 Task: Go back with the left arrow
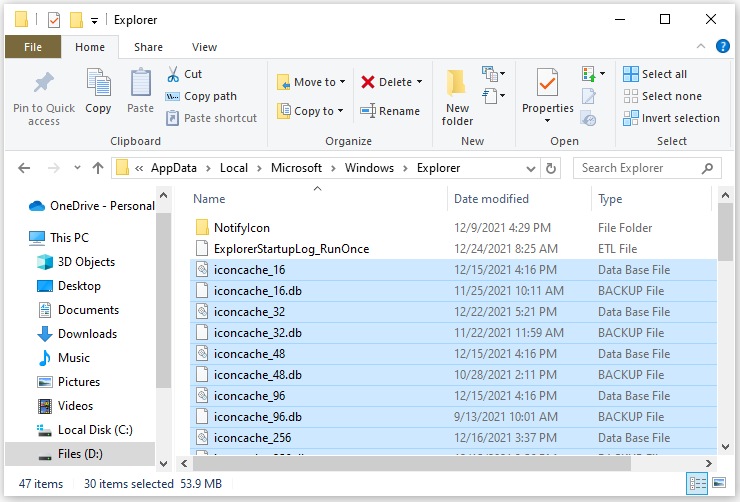(24, 168)
